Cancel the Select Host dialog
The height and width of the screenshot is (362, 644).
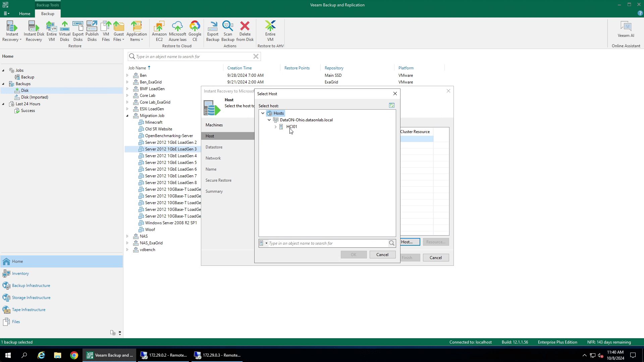click(382, 255)
